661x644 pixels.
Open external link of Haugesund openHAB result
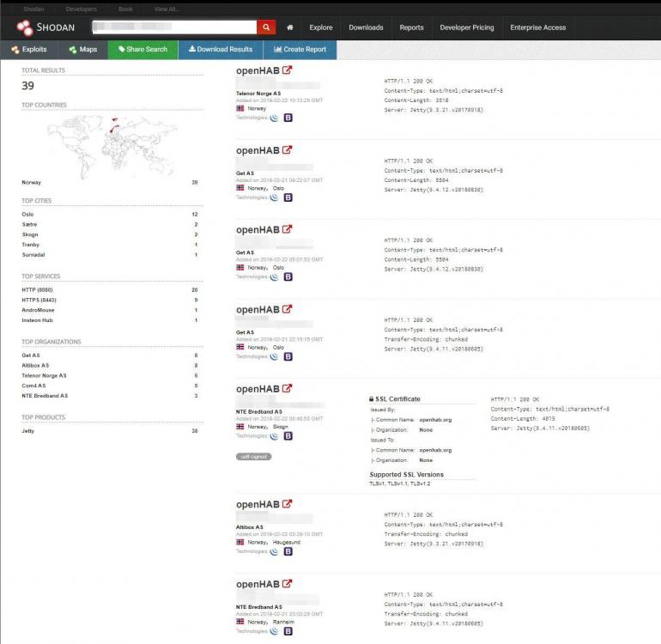pos(287,504)
